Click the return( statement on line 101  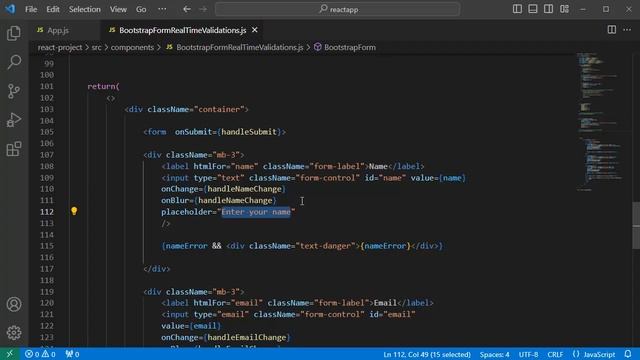pos(103,86)
